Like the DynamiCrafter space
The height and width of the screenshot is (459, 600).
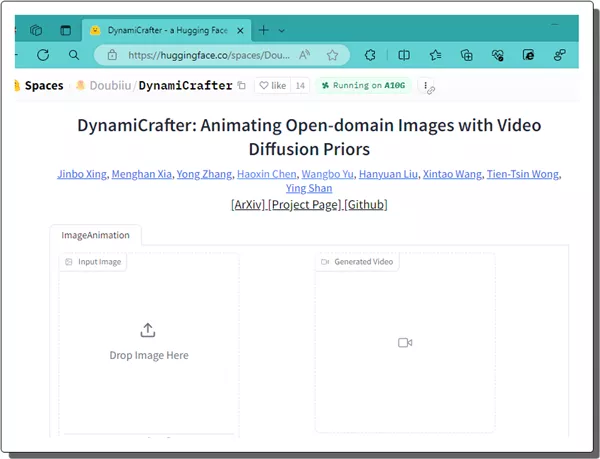(272, 86)
